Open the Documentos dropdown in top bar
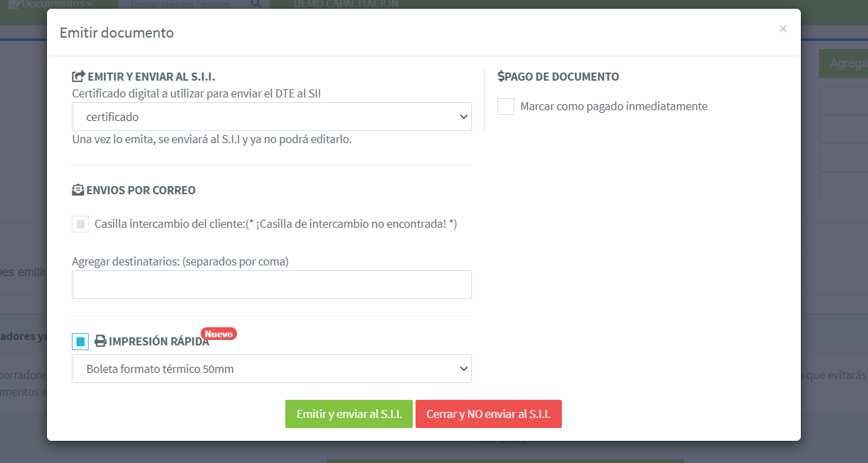The height and width of the screenshot is (463, 868). (50, 4)
